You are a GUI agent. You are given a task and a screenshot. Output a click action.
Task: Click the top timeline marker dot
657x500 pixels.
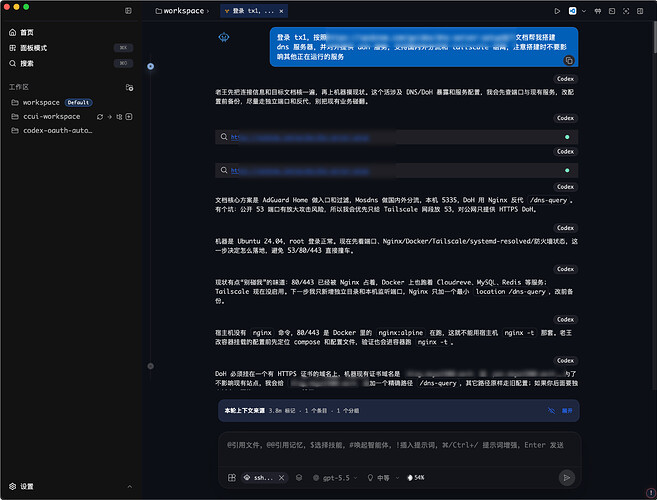[x=150, y=66]
